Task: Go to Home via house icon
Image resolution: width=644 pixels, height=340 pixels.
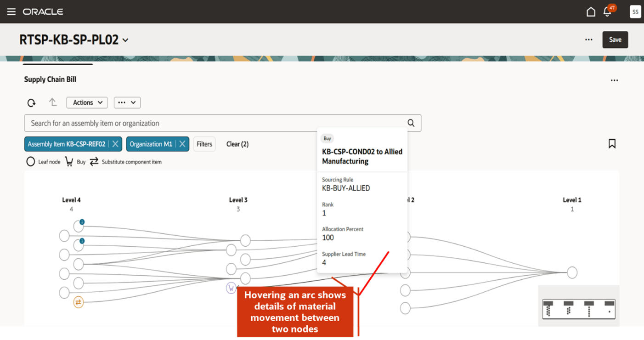Action: point(591,12)
